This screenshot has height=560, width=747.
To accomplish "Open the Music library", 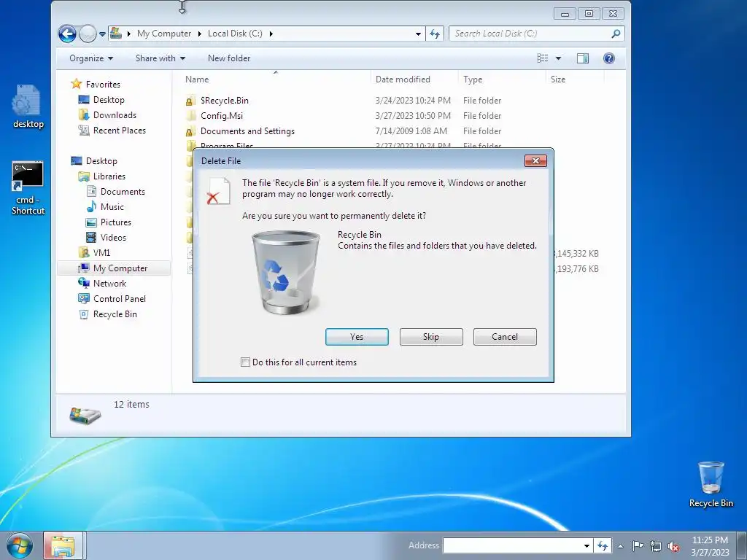I will tap(112, 206).
